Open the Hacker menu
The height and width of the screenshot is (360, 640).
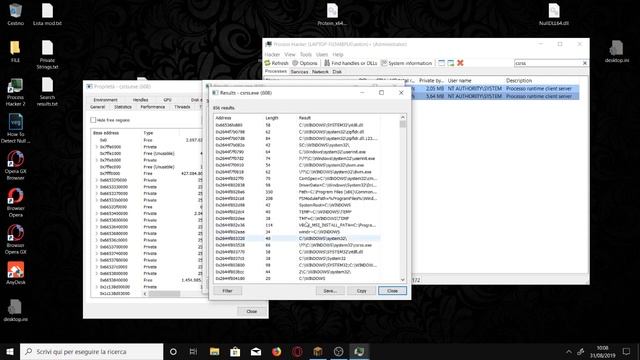272,54
